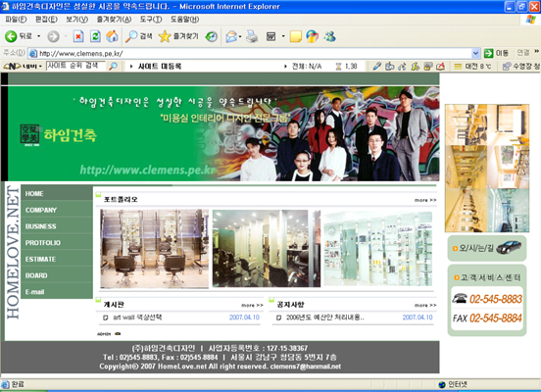Click more link beside 게시판

tap(252, 306)
